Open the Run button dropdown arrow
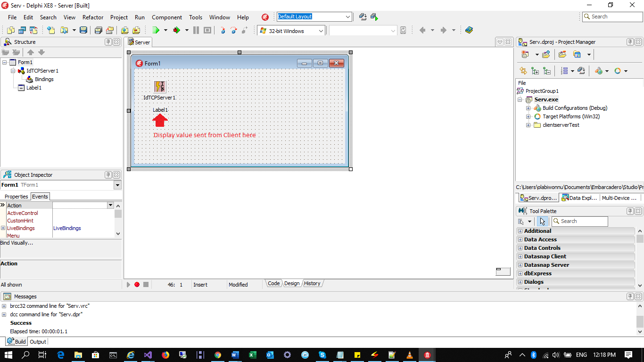This screenshot has width=644, height=362. (x=165, y=30)
